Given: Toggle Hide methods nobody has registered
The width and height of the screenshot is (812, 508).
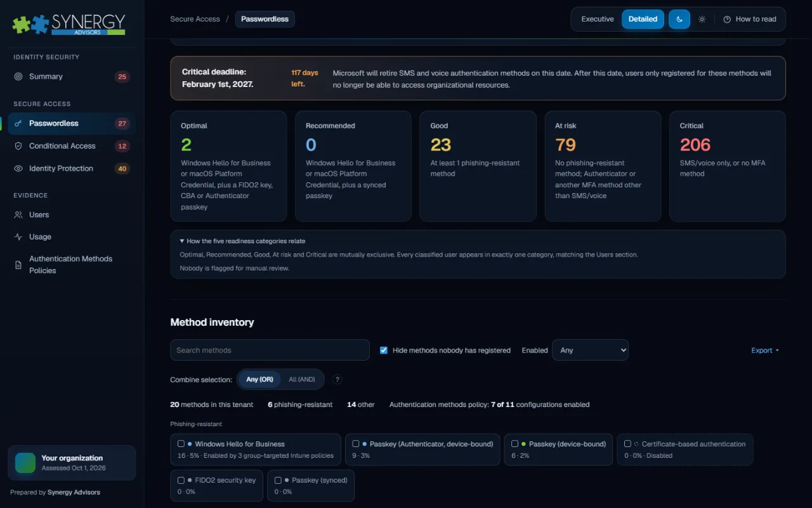Looking at the screenshot, I should pos(384,350).
